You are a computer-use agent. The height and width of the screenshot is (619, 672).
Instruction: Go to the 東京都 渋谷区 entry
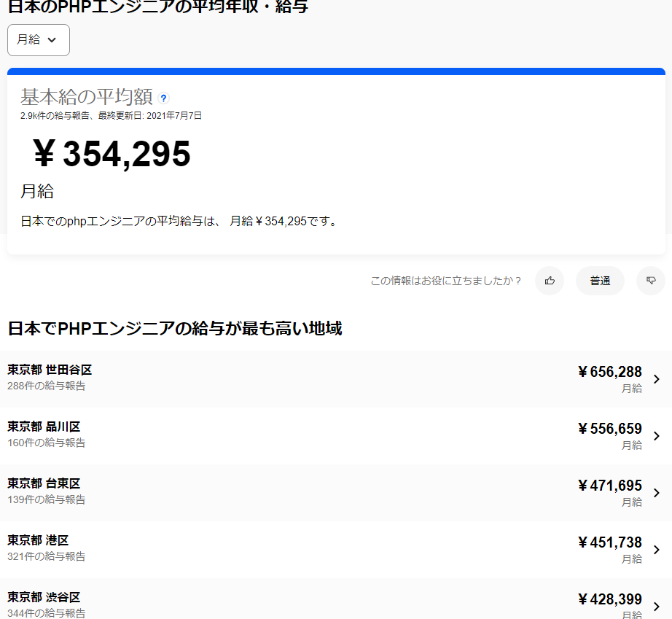[44, 597]
